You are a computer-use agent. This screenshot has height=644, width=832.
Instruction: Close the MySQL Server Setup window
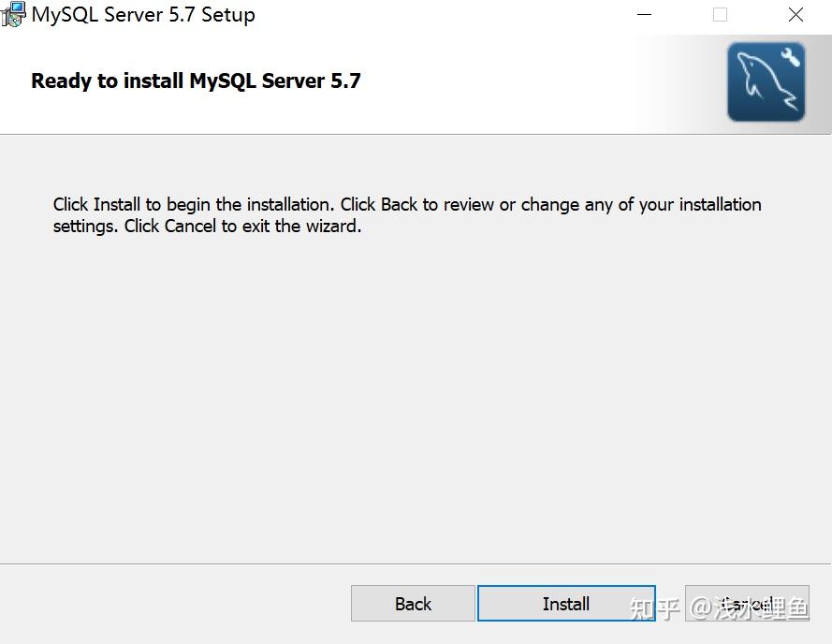pos(796,15)
